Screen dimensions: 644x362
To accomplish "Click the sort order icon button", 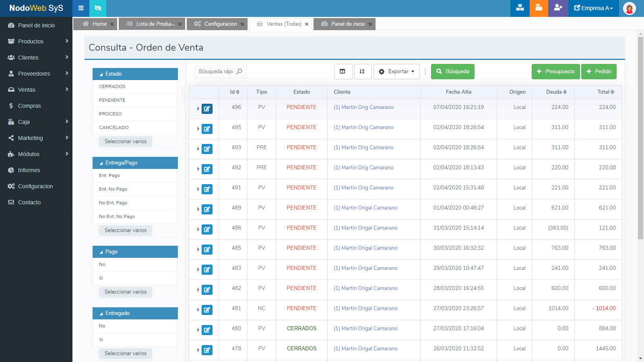I will pyautogui.click(x=362, y=72).
